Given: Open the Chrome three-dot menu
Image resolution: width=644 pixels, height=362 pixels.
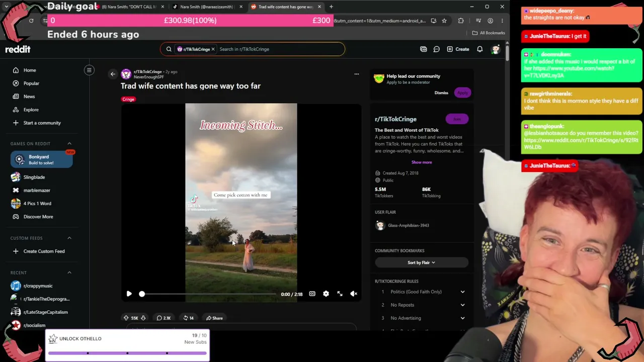Looking at the screenshot, I should [502, 21].
